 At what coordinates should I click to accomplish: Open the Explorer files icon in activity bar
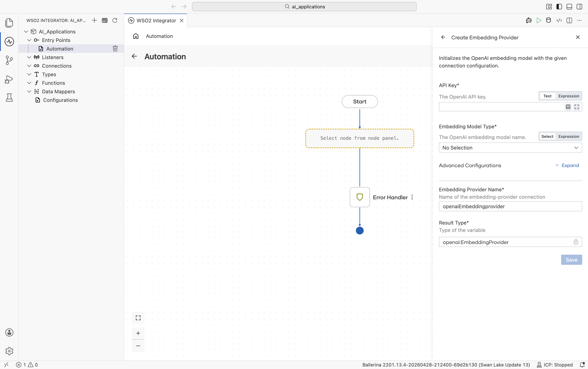click(x=9, y=23)
